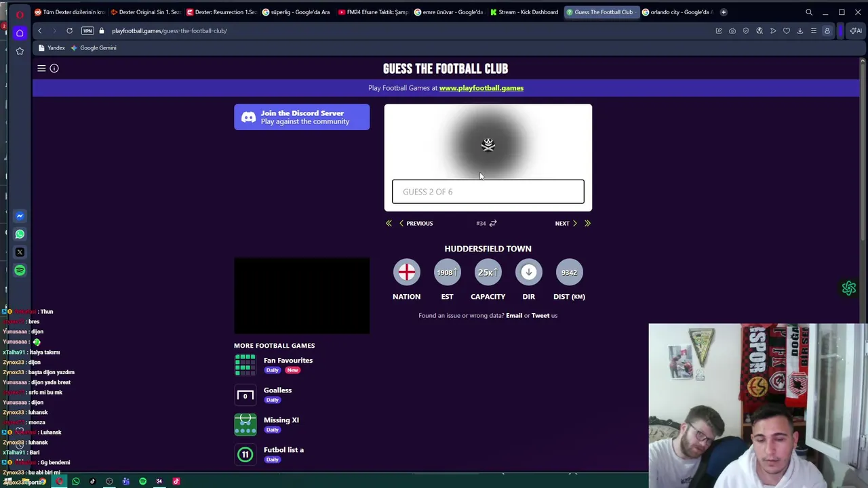Open a new browser tab
868x488 pixels.
(724, 12)
